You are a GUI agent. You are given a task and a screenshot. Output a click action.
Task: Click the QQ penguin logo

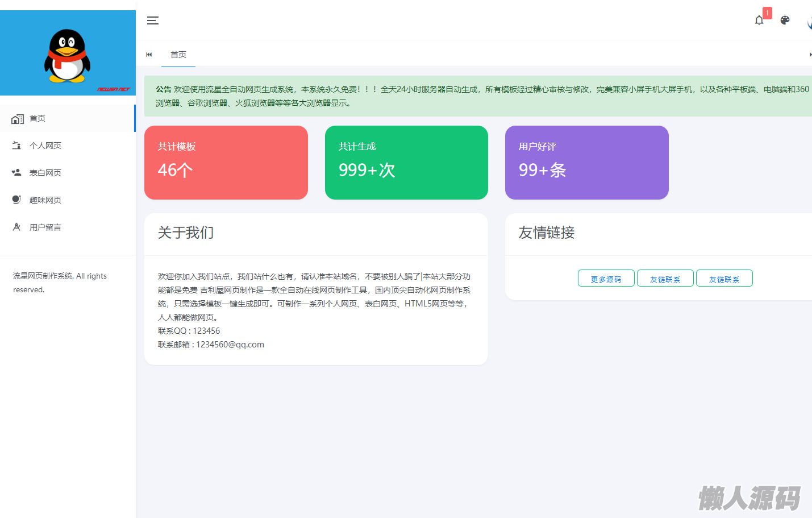67,56
